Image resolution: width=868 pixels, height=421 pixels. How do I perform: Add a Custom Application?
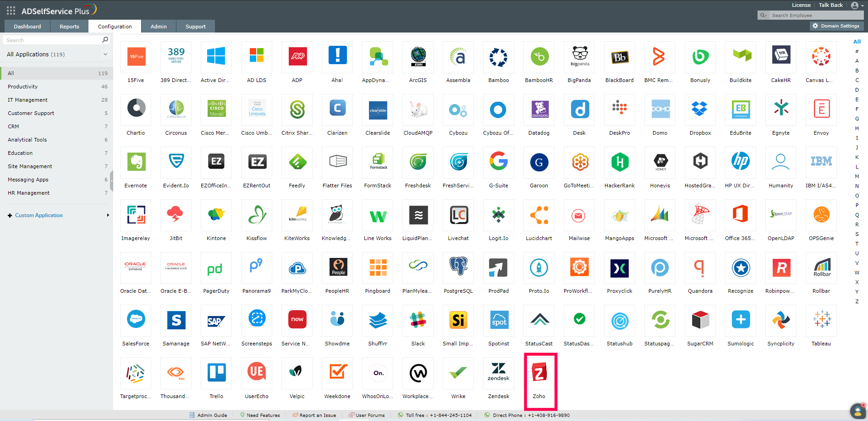(39, 215)
